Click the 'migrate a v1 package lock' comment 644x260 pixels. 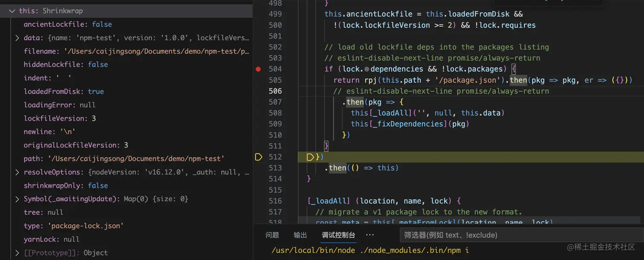pyautogui.click(x=419, y=212)
